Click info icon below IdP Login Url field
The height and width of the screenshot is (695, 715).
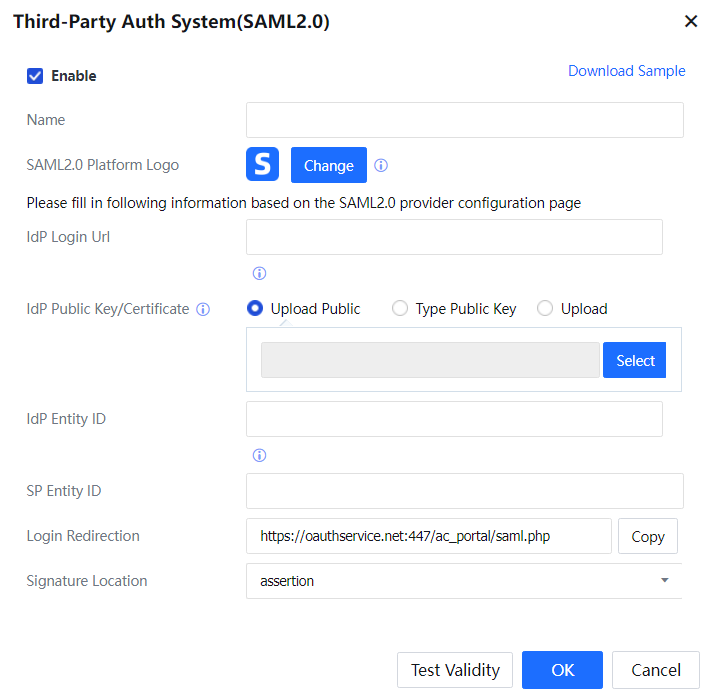coord(259,273)
